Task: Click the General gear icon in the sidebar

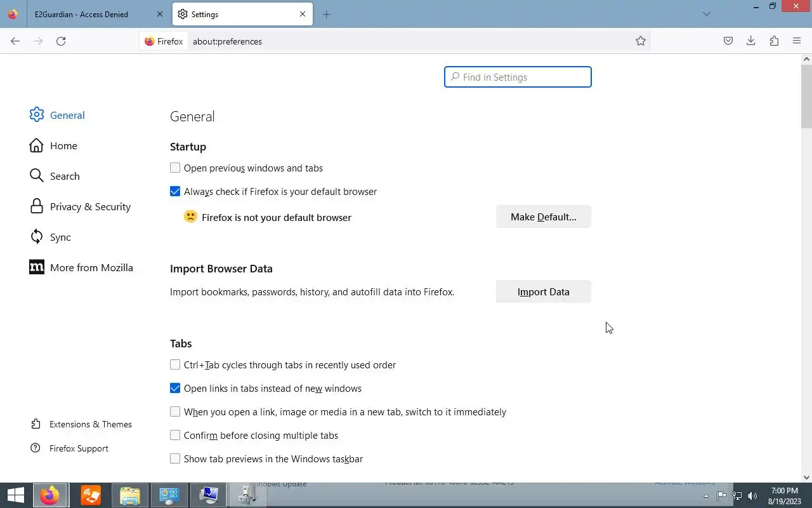Action: tap(37, 115)
